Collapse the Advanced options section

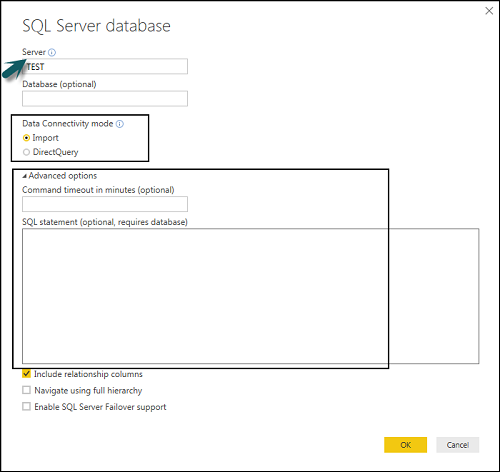click(x=25, y=176)
